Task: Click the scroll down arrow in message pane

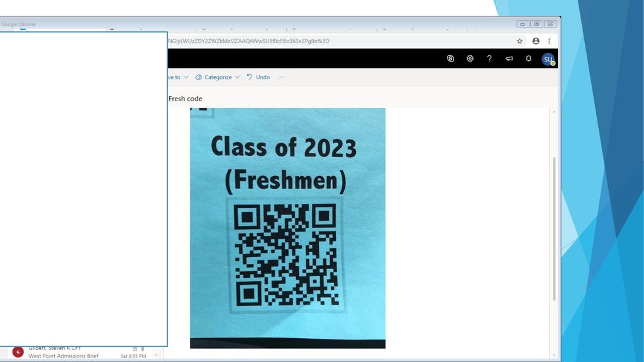Action: click(554, 356)
